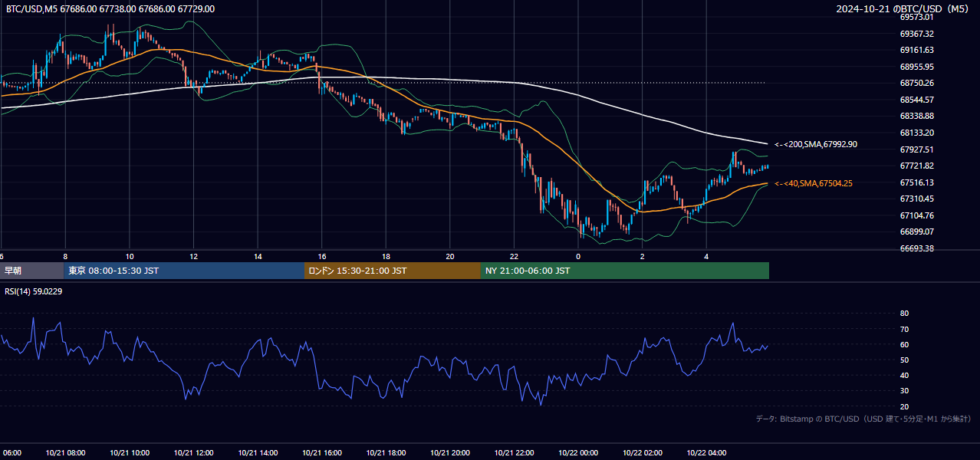Image resolution: width=980 pixels, height=460 pixels.
Task: Click the 68338.88 price axis label
Action: 916,116
